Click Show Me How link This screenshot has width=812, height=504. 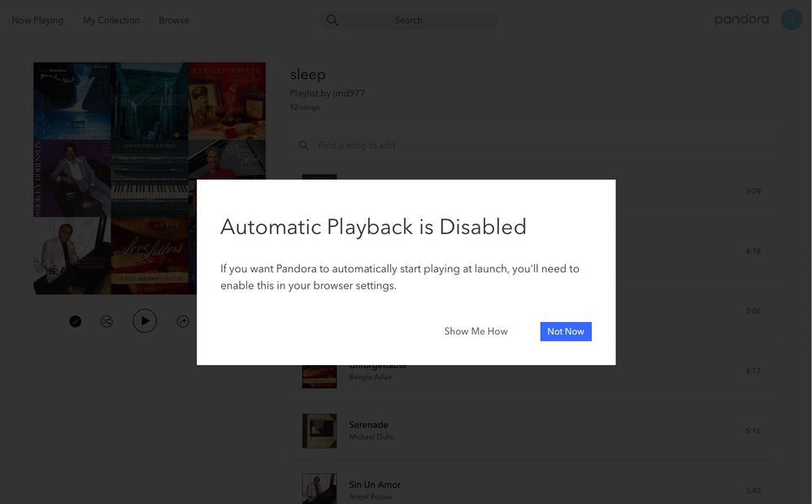tap(475, 332)
